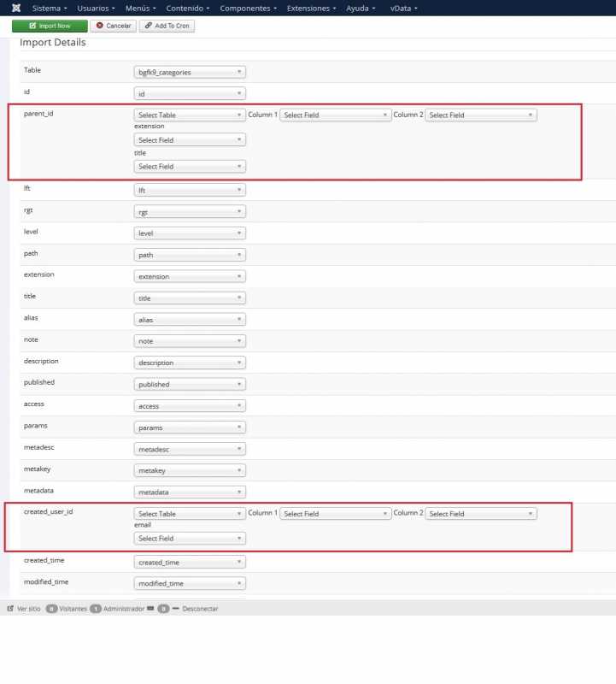616x684 pixels.
Task: Click the Cancelar button
Action: (x=114, y=27)
